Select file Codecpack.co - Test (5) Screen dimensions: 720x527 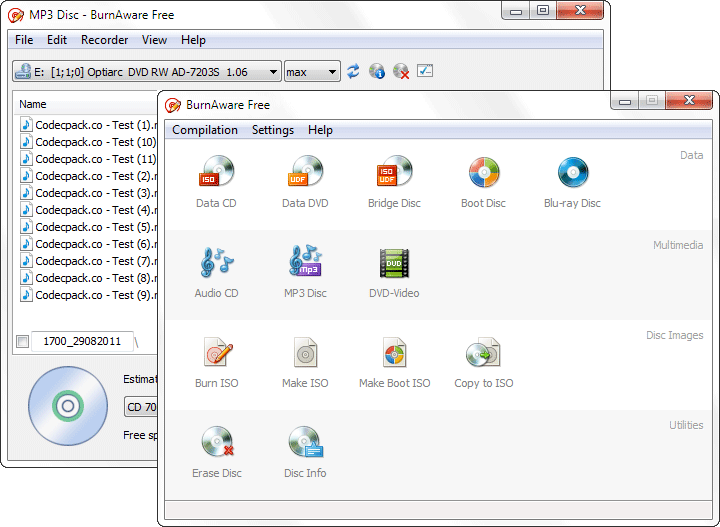(x=88, y=227)
